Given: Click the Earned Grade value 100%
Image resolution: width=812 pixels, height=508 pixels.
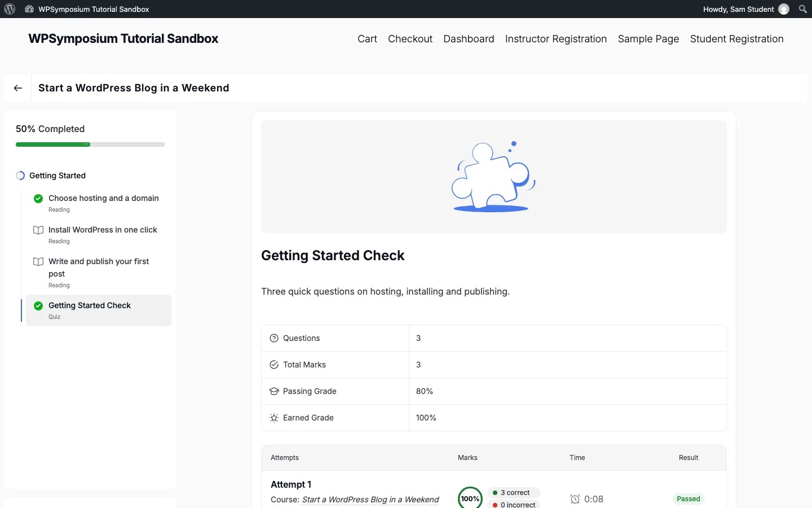Looking at the screenshot, I should (426, 418).
